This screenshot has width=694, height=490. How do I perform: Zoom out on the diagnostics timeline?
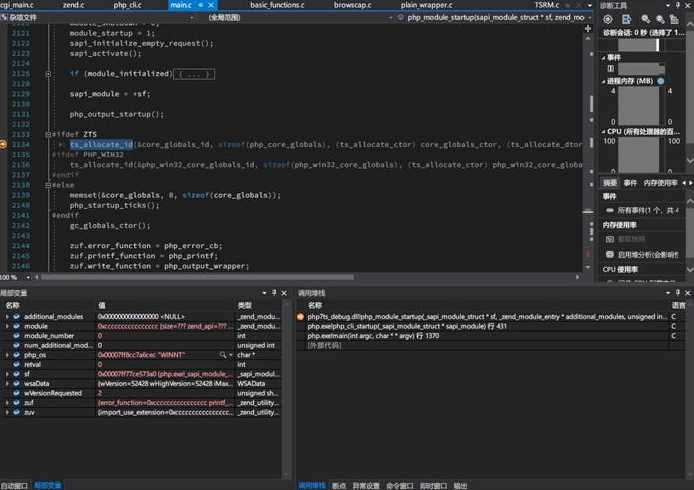click(660, 19)
